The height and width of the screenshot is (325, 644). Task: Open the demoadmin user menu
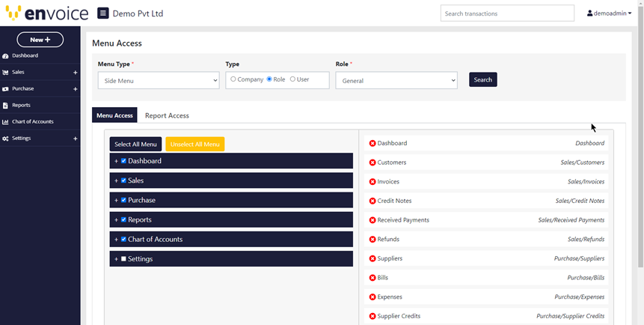[x=609, y=13]
